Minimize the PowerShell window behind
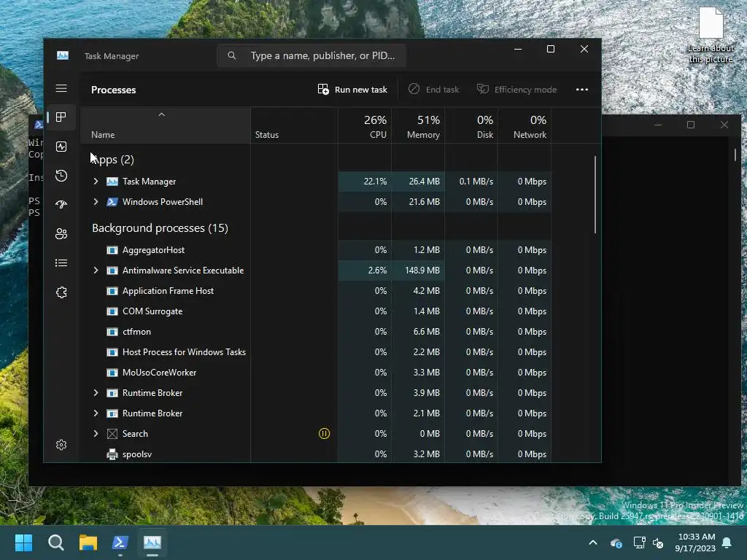 click(x=658, y=125)
